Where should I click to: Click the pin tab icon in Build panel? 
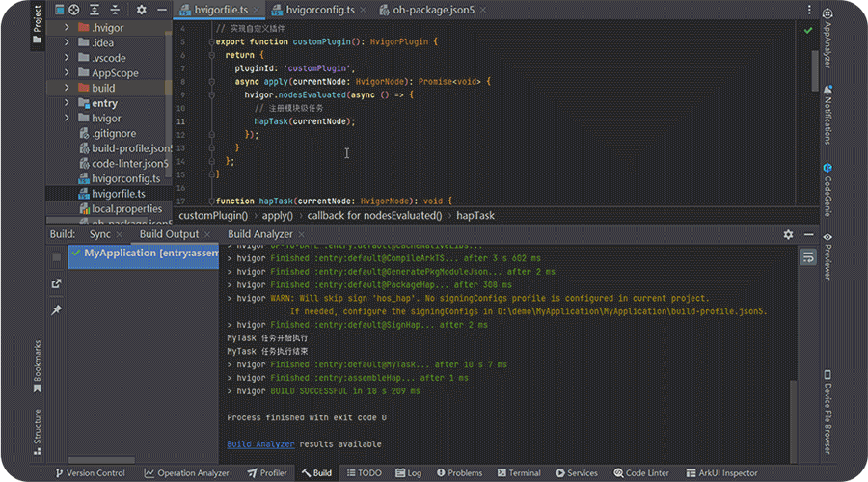click(x=57, y=309)
